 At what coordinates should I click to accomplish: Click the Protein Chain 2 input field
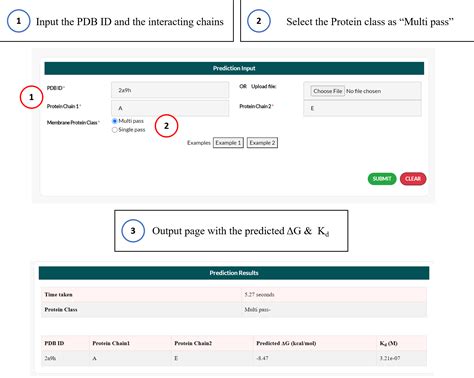click(362, 108)
